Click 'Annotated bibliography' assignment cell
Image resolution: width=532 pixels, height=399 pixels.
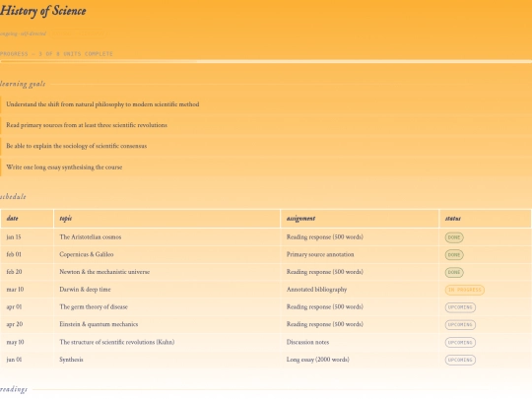point(360,290)
